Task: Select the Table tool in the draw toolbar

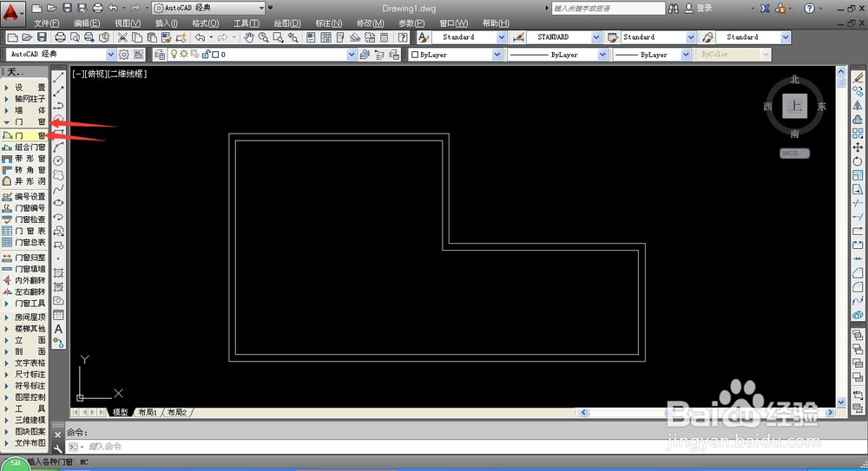Action: 58,315
